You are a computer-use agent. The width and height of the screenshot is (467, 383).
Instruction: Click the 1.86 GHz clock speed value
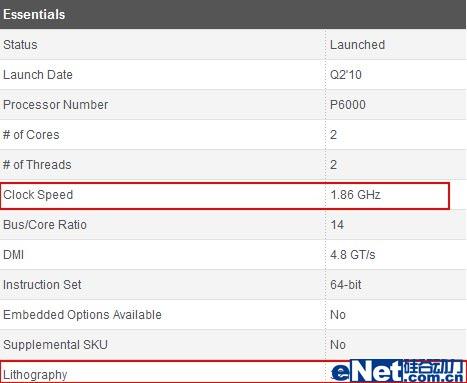pyautogui.click(x=355, y=195)
